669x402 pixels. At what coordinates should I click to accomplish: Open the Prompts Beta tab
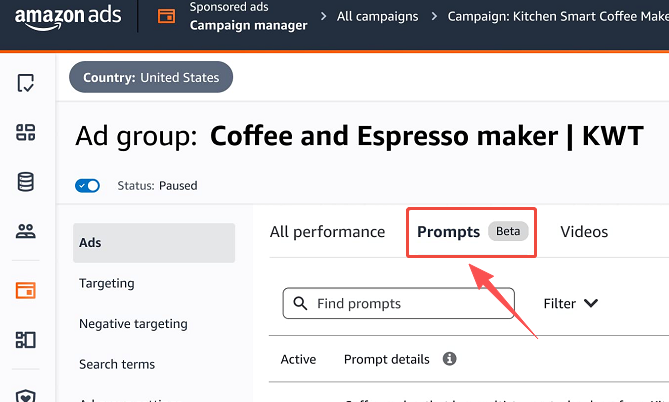pyautogui.click(x=471, y=232)
